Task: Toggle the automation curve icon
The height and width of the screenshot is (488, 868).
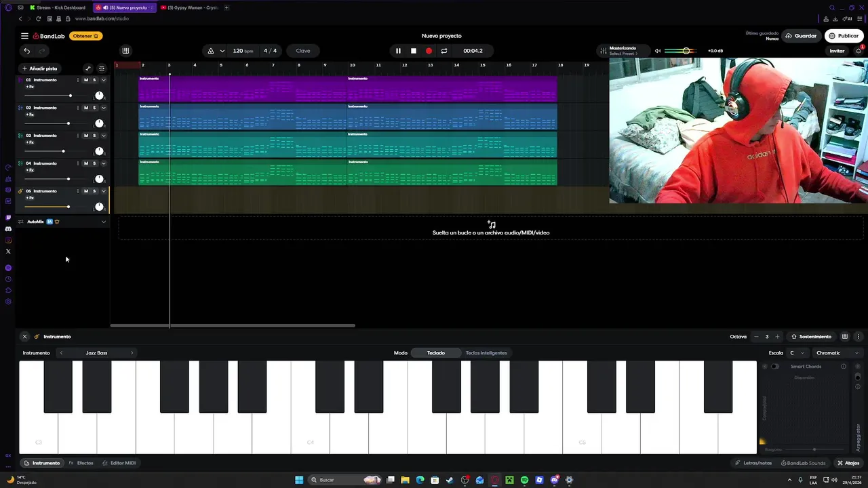Action: tap(87, 68)
